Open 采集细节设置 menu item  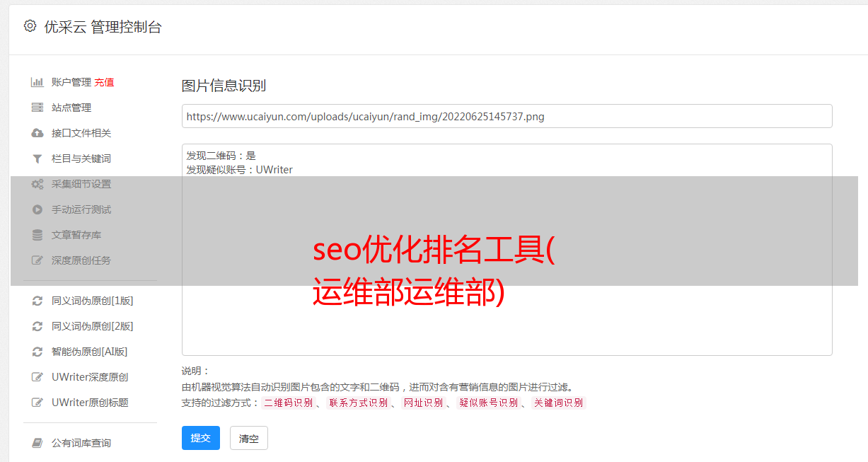81,184
